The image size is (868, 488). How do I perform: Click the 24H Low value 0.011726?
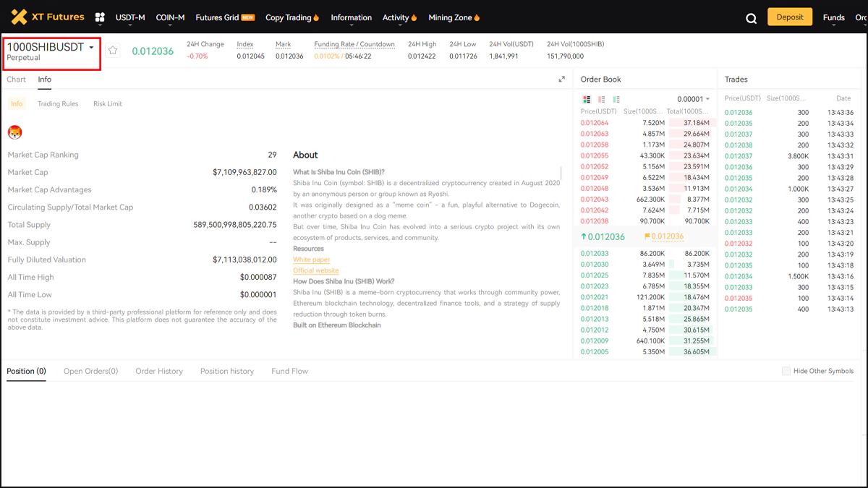click(463, 56)
